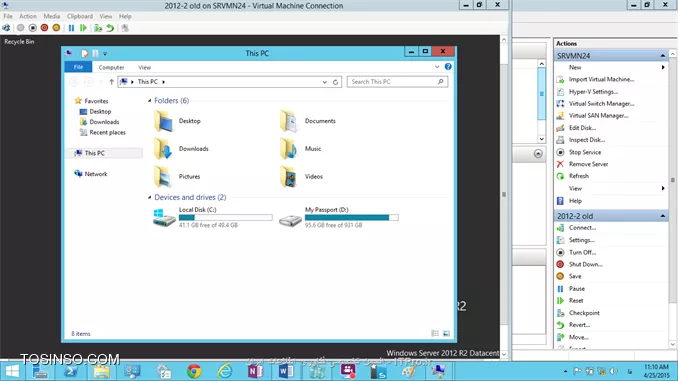Switch to details view in Explorer status bar

[x=435, y=333]
